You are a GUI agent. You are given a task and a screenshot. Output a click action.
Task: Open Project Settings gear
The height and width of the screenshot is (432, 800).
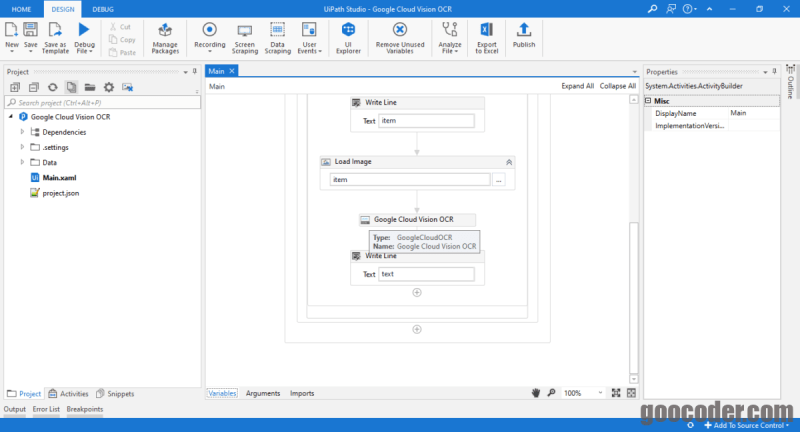tap(109, 87)
